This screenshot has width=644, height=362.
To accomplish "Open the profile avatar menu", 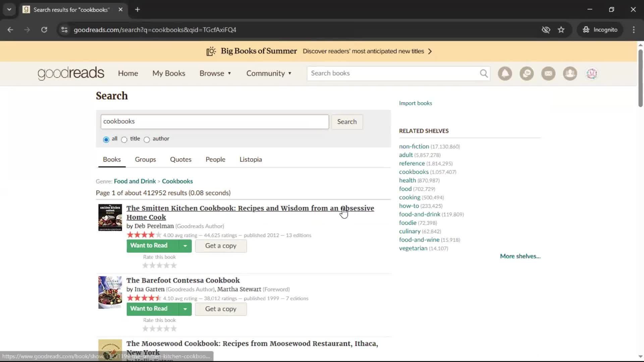I will coord(592,73).
